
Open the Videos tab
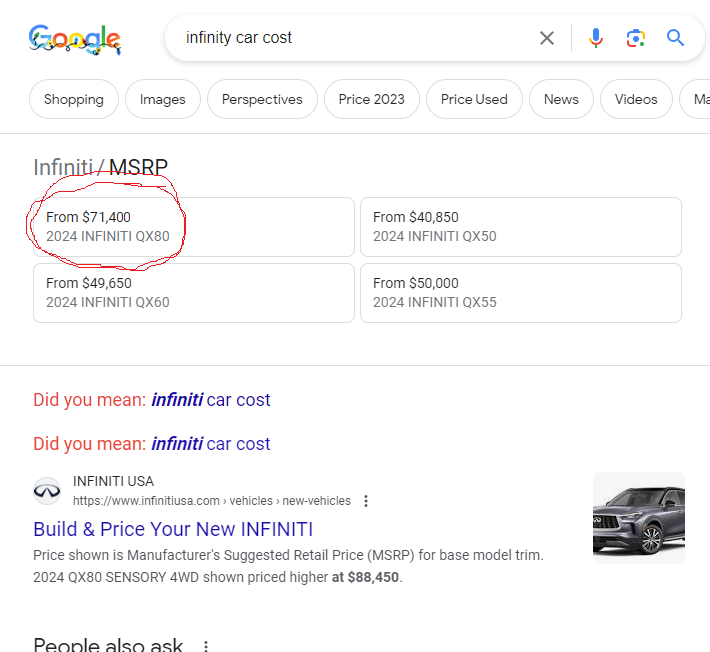(636, 99)
